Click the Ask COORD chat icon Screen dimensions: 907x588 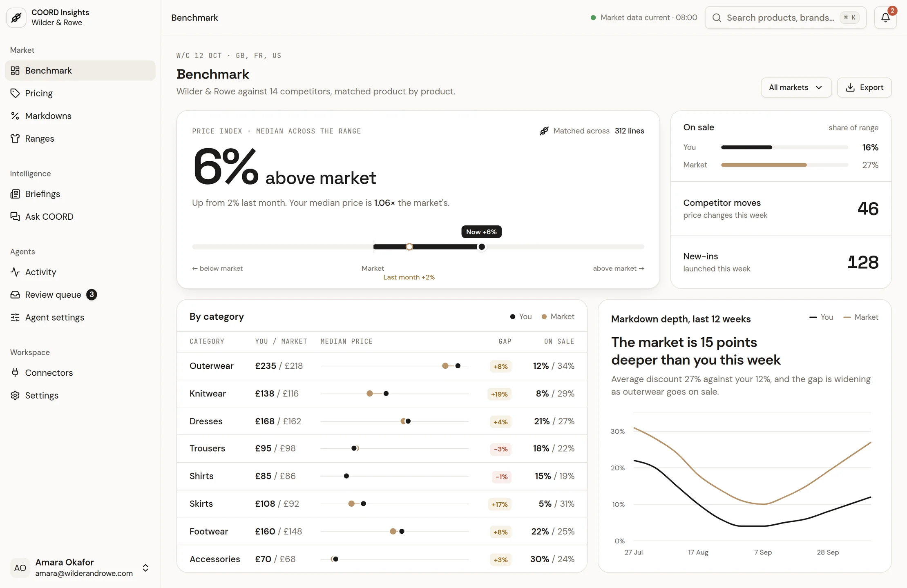[x=15, y=216]
